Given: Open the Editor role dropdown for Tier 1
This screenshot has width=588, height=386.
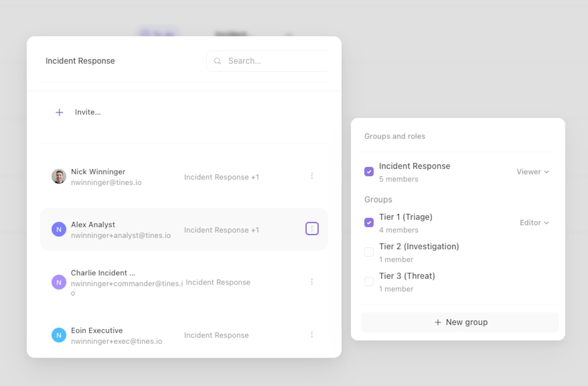Looking at the screenshot, I should [x=534, y=223].
